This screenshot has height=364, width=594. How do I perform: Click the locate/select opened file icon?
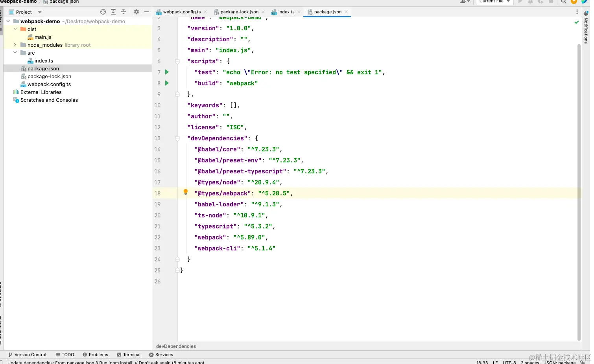coord(103,12)
